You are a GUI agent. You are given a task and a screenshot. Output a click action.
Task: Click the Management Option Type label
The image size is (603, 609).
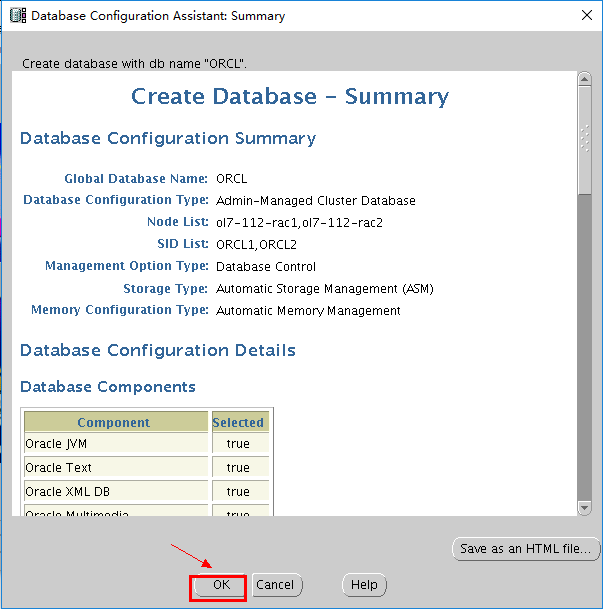coord(127,266)
